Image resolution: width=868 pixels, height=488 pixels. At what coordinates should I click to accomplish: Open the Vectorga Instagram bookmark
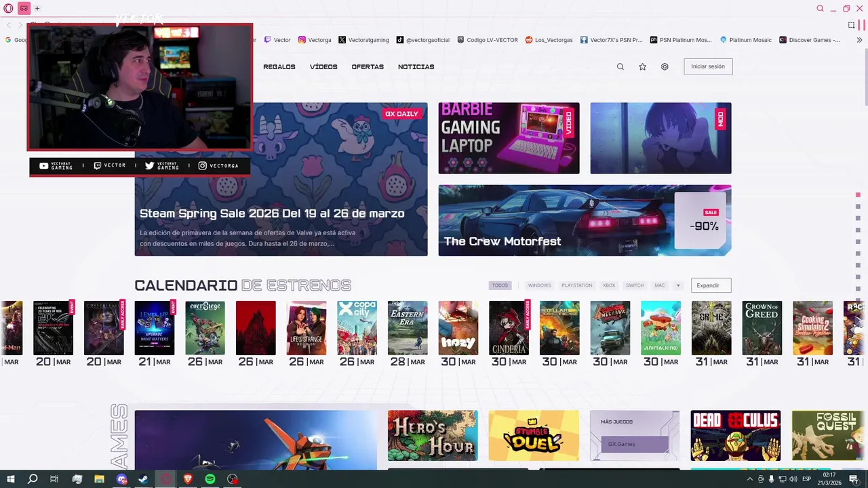point(315,40)
